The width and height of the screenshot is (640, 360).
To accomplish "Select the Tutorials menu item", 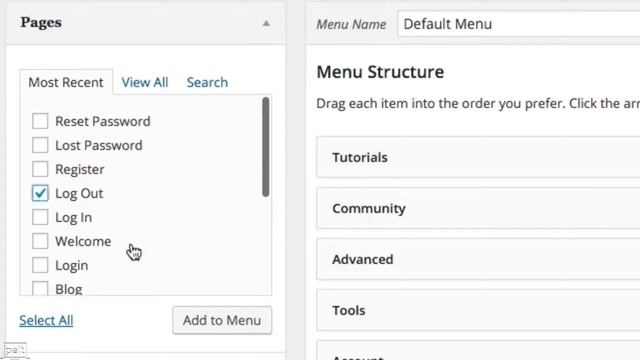I will click(x=478, y=158).
